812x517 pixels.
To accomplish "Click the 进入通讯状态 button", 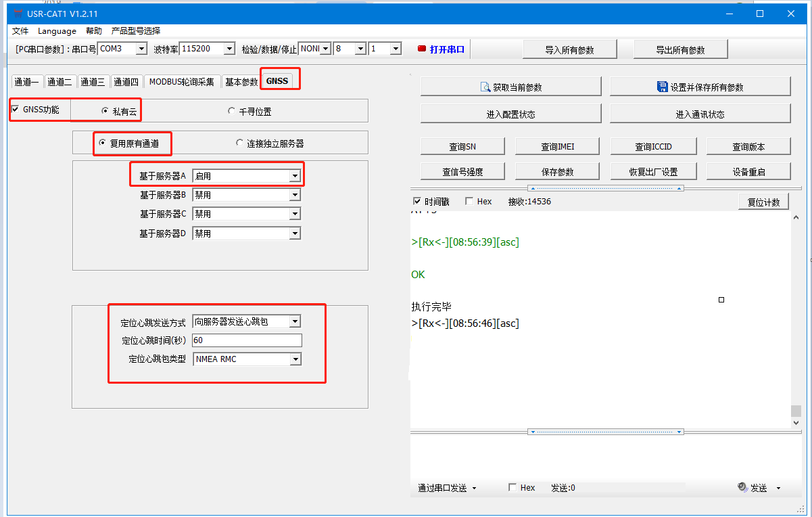I will pos(700,114).
